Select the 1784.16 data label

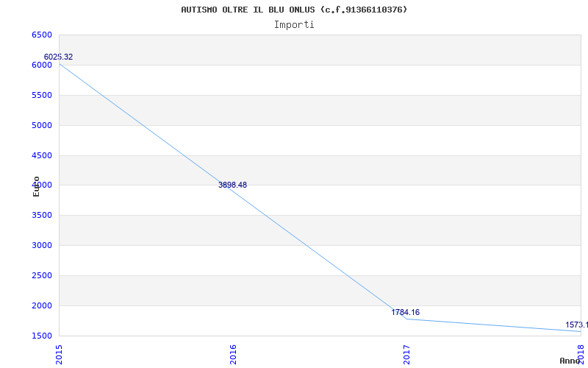point(406,312)
